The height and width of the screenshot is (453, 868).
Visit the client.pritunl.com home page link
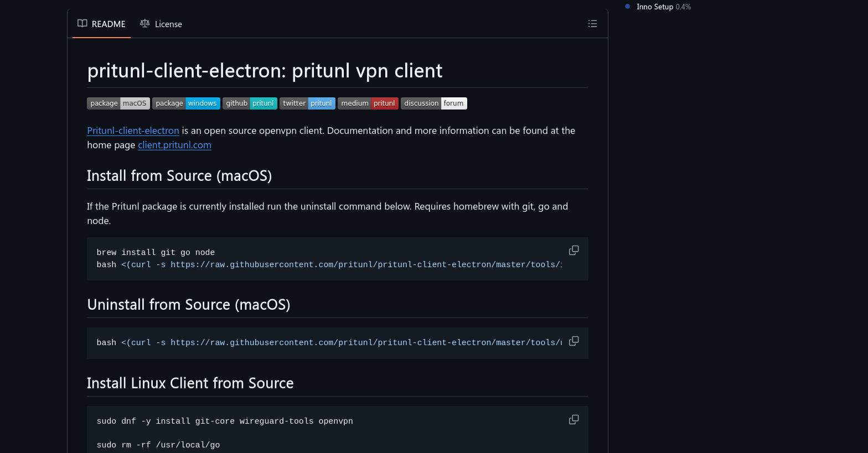[x=174, y=145]
